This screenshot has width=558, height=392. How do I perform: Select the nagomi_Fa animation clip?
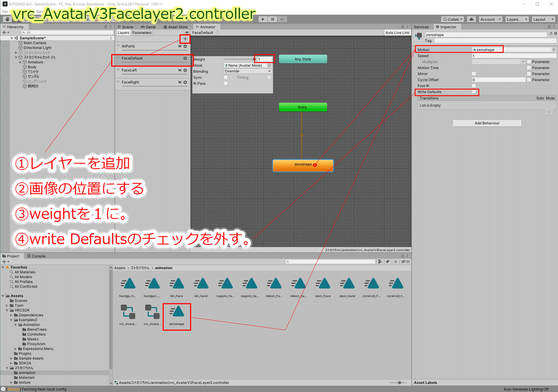pyautogui.click(x=226, y=287)
